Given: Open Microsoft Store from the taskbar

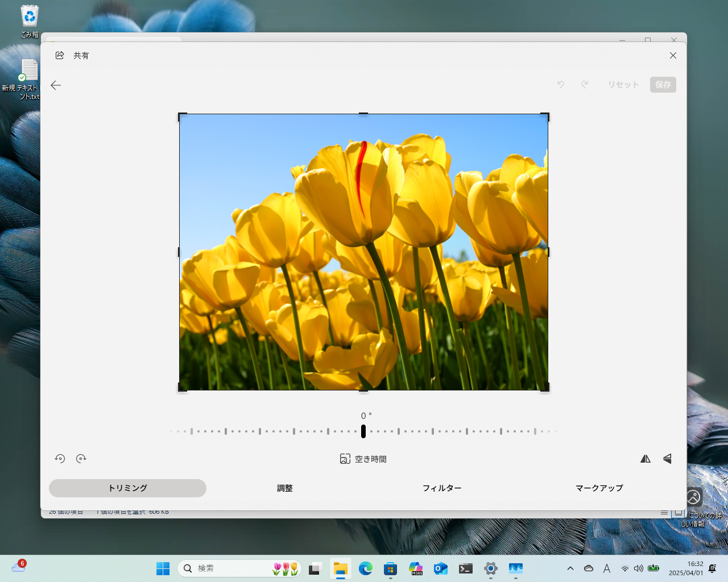Looking at the screenshot, I should point(390,568).
